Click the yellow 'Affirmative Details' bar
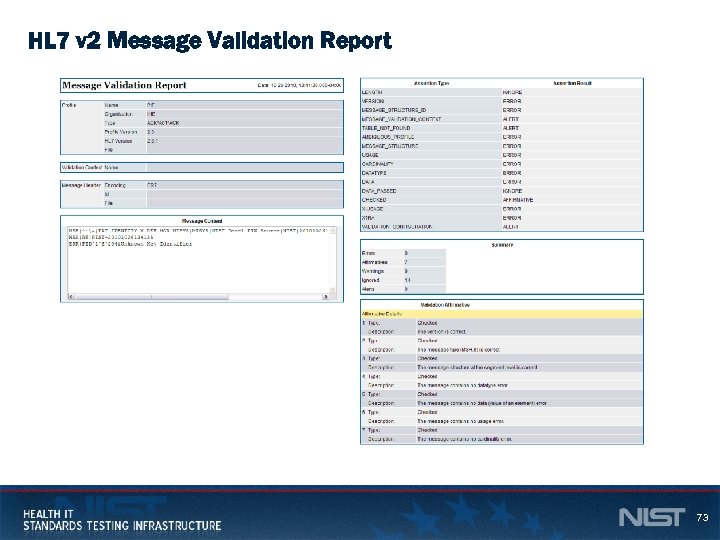 coord(502,314)
